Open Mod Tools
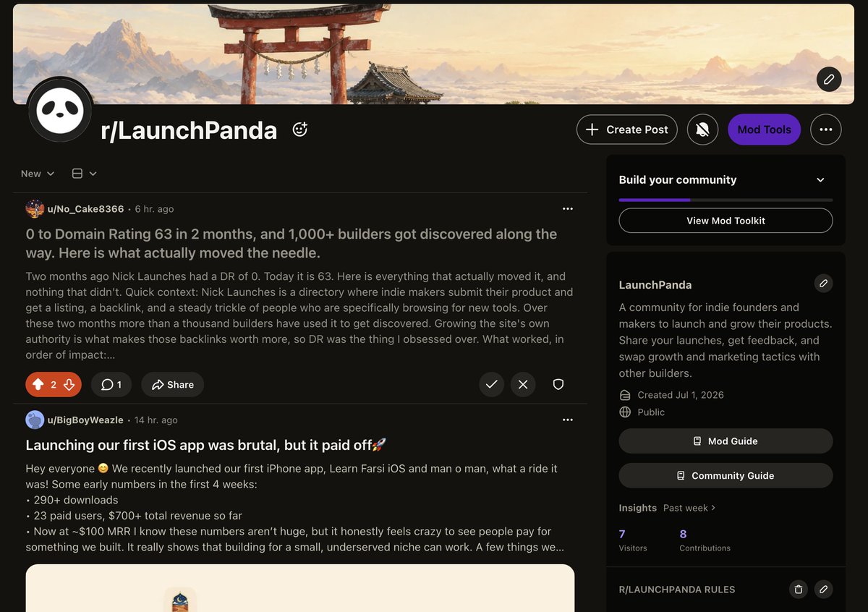The width and height of the screenshot is (868, 612). pos(764,129)
